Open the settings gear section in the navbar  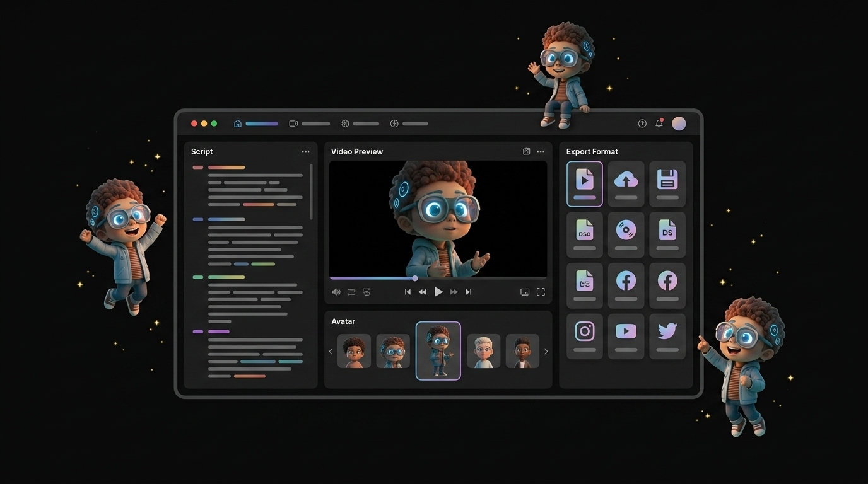[344, 124]
